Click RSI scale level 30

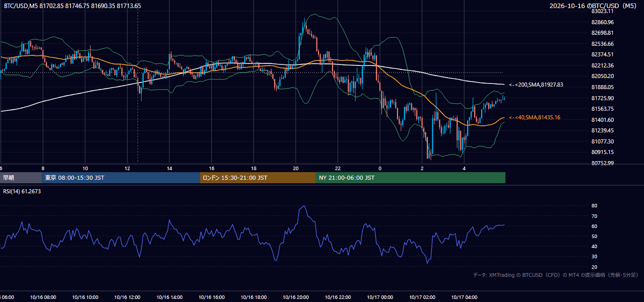click(595, 257)
